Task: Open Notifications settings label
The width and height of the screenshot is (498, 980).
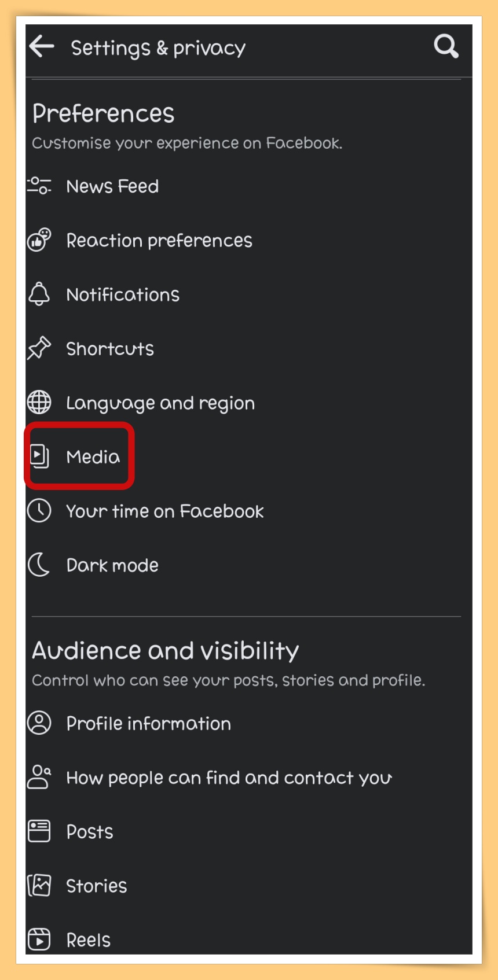Action: coord(123,294)
